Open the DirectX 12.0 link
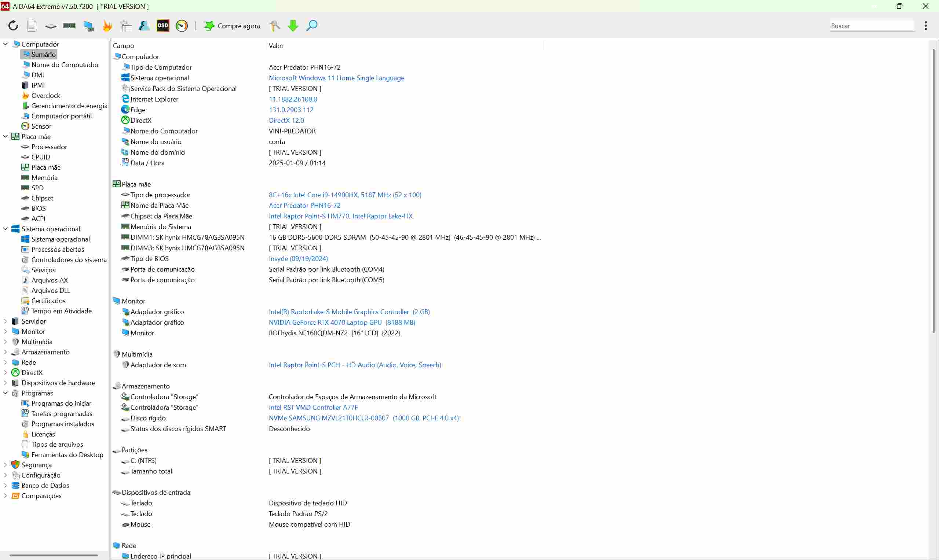Image resolution: width=939 pixels, height=560 pixels. click(286, 120)
